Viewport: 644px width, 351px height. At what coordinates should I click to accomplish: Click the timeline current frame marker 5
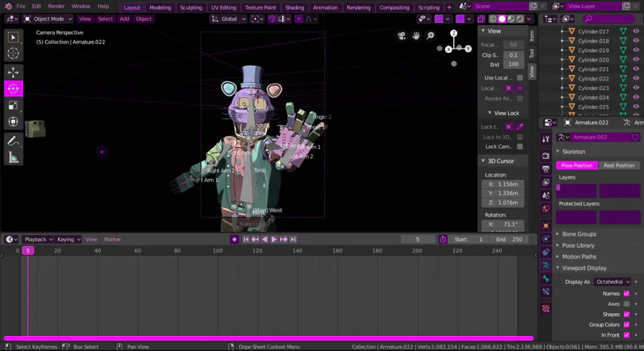(x=27, y=250)
